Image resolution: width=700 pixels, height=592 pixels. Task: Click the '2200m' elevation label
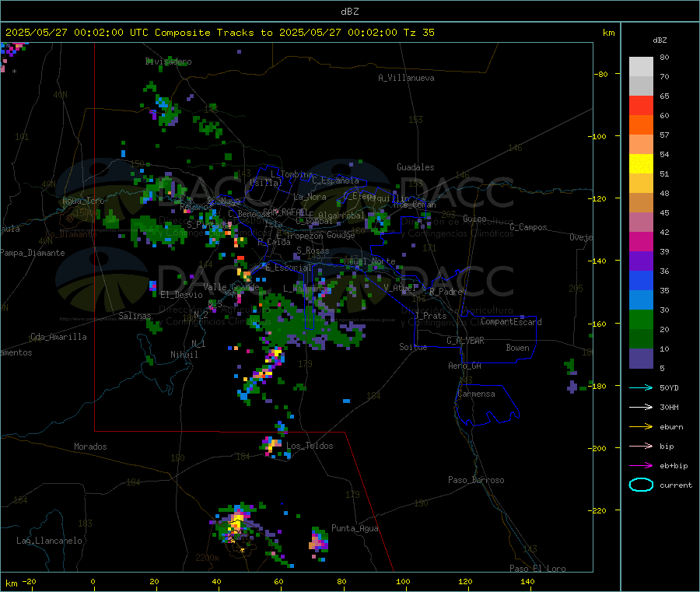click(x=207, y=558)
